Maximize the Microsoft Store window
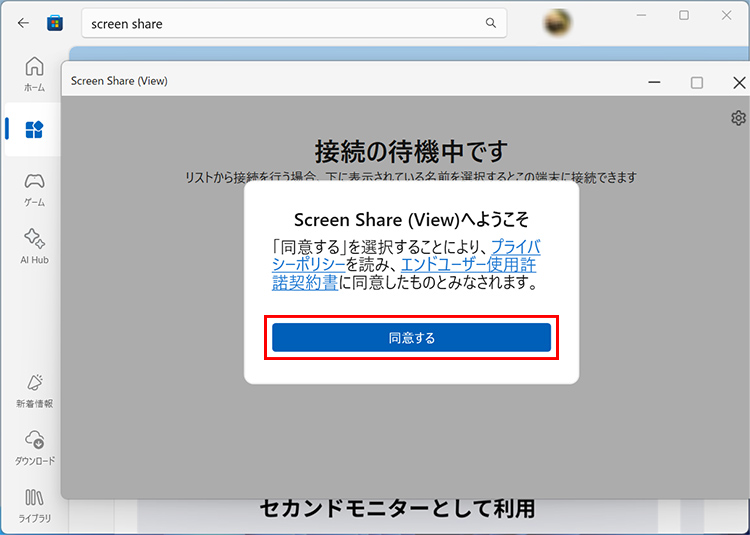This screenshot has height=535, width=750. [x=684, y=16]
